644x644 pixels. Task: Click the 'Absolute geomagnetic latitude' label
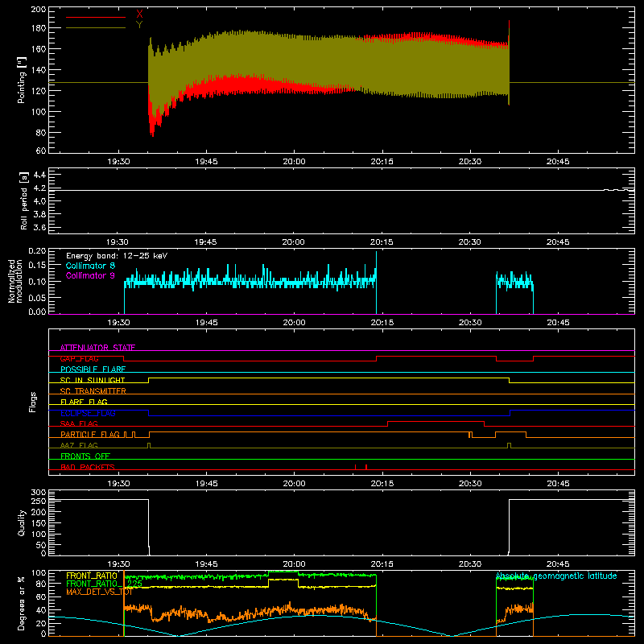[556, 576]
